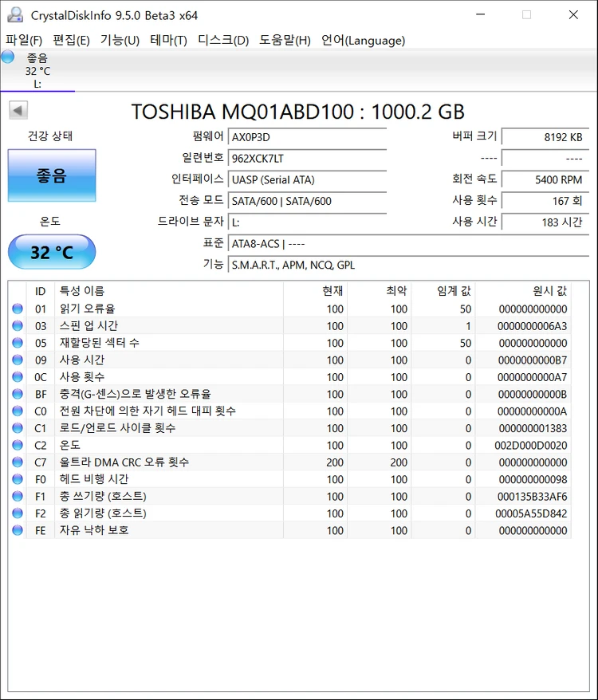Click the ID column header
This screenshot has height=700, width=598.
[x=40, y=291]
